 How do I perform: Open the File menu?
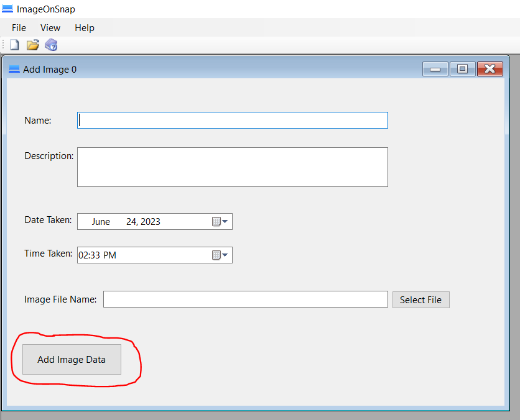[x=19, y=28]
